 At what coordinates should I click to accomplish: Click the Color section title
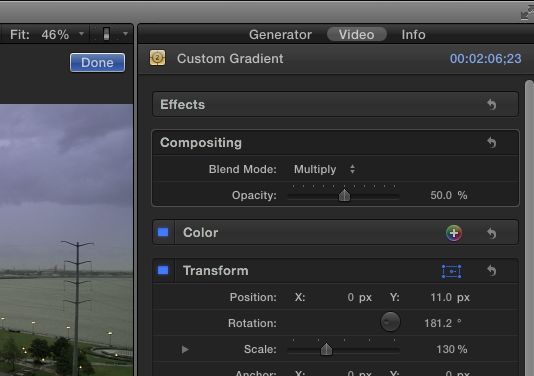(x=200, y=233)
